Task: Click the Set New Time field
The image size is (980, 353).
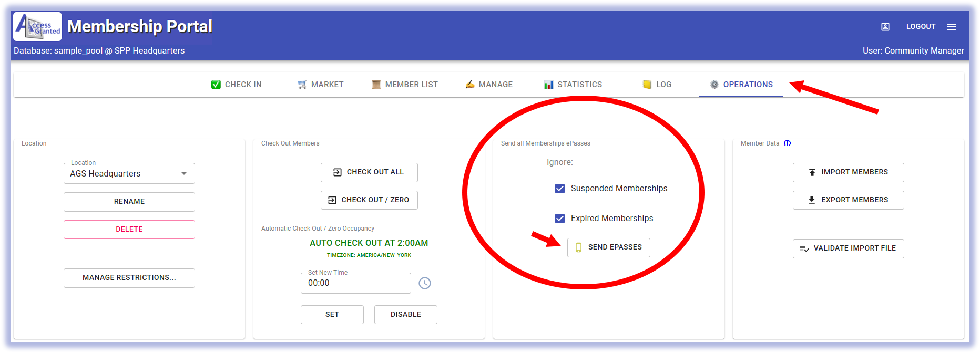Action: [x=355, y=283]
